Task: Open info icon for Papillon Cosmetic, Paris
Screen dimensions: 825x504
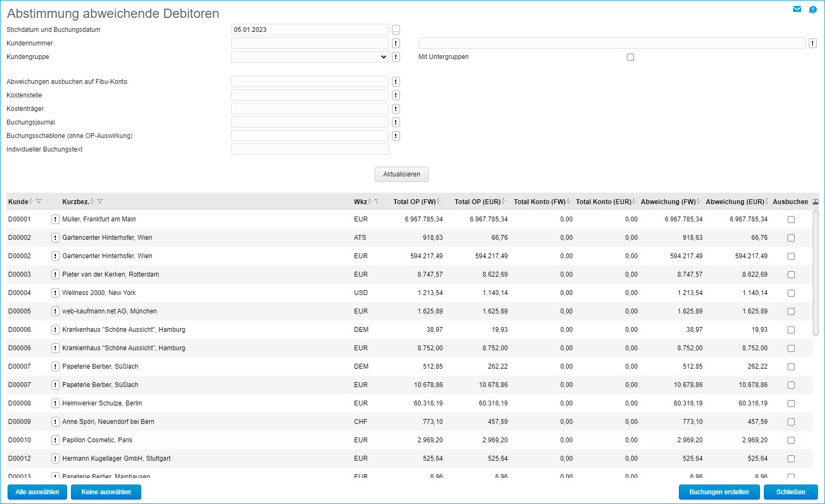Action: 55,440
